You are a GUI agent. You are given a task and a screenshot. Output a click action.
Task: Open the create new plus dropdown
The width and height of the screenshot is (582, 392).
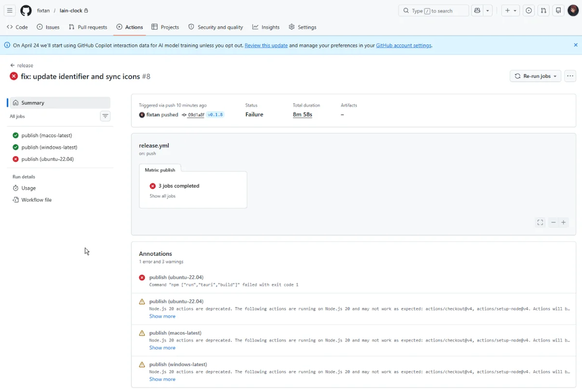coord(510,11)
